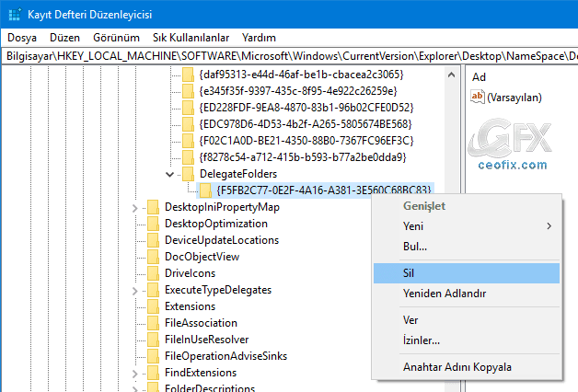The width and height of the screenshot is (578, 392).
Task: Expand the DesktopIniPropertyMap key
Action: (135, 208)
